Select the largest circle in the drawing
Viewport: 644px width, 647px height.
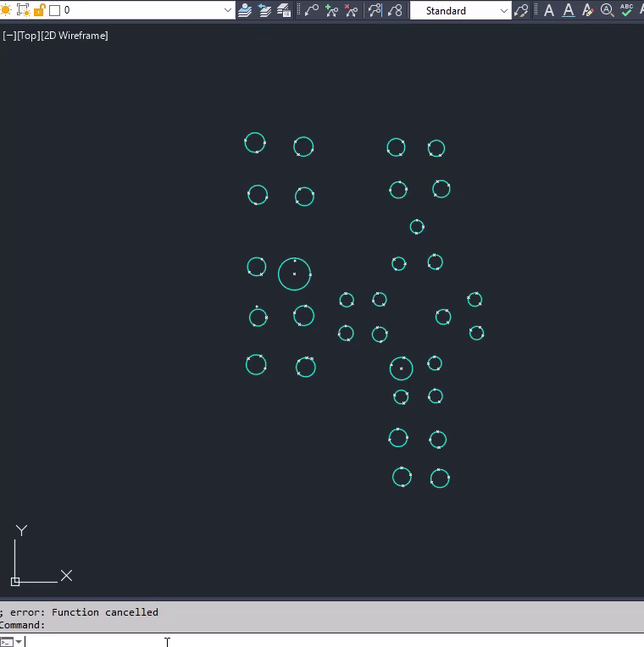point(294,274)
